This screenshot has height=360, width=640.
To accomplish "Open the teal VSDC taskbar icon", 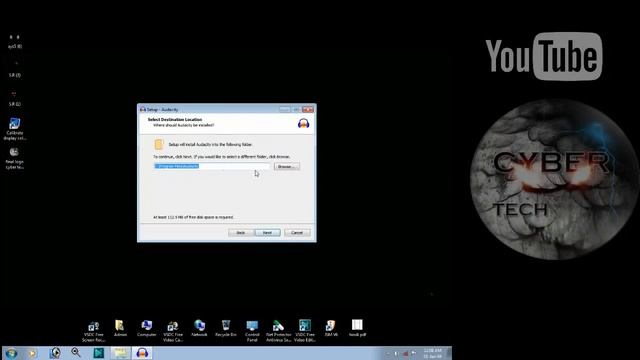I will [98, 353].
